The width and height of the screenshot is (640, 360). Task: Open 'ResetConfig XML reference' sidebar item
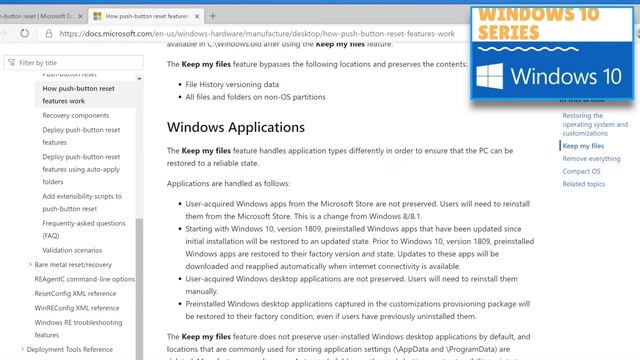(x=76, y=293)
